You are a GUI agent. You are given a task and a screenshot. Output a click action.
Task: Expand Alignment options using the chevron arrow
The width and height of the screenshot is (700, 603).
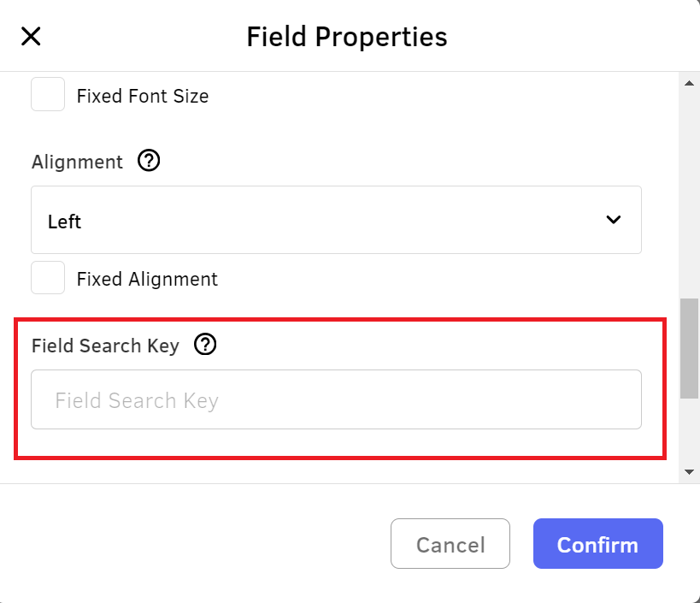tap(614, 219)
